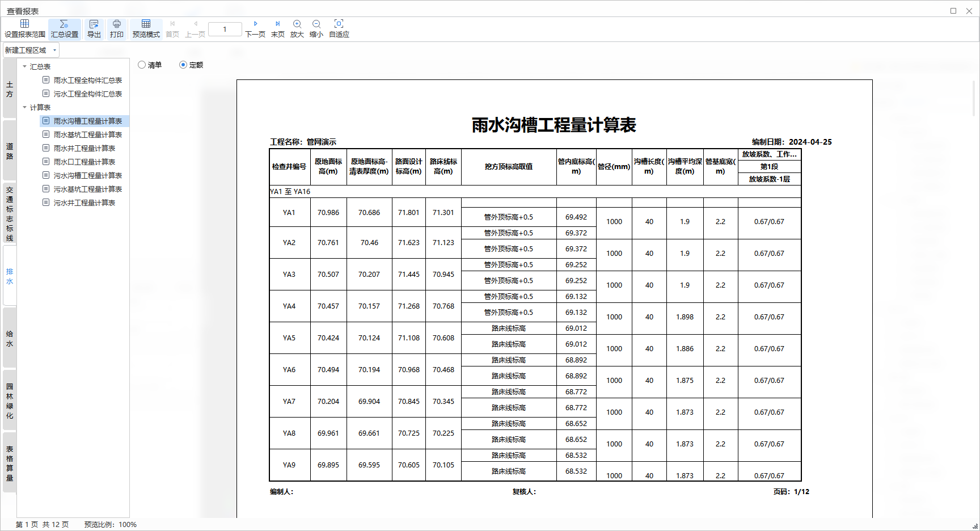980x531 pixels.
Task: Print the report using 打印 icon
Action: (117, 28)
